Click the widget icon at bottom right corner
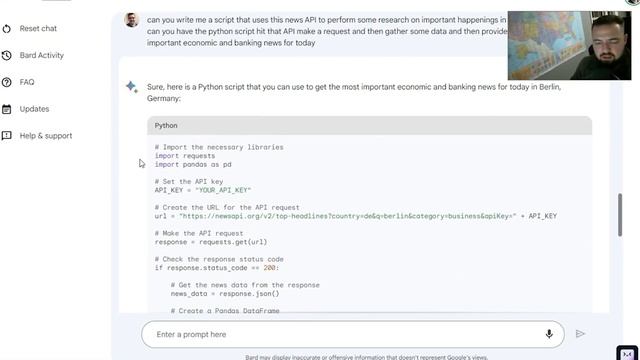Image resolution: width=640 pixels, height=360 pixels. [627, 353]
